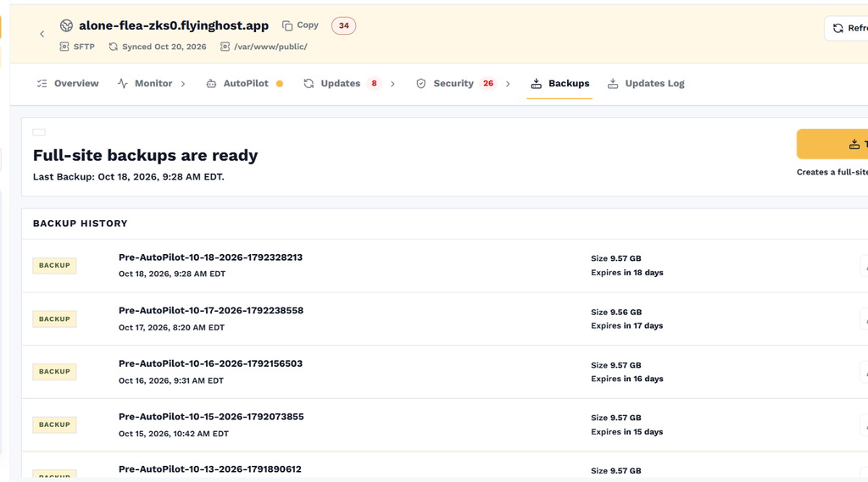
Task: Click the Size 9.56 GB value
Action: (616, 312)
